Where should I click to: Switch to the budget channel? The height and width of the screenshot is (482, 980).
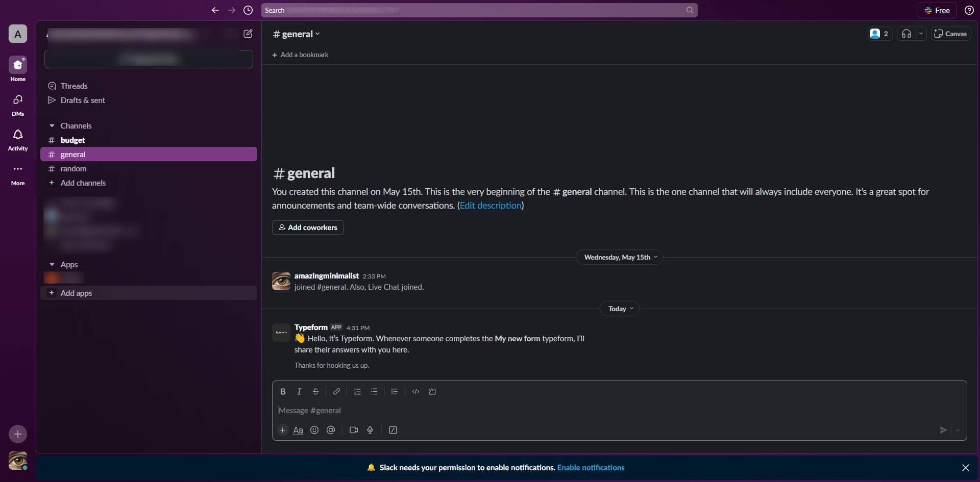point(149,140)
